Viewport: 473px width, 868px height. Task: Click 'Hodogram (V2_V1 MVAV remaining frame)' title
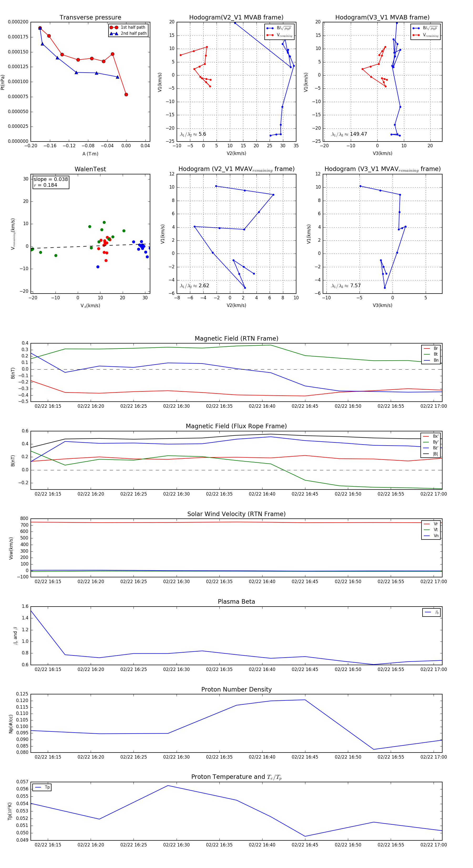pos(236,169)
